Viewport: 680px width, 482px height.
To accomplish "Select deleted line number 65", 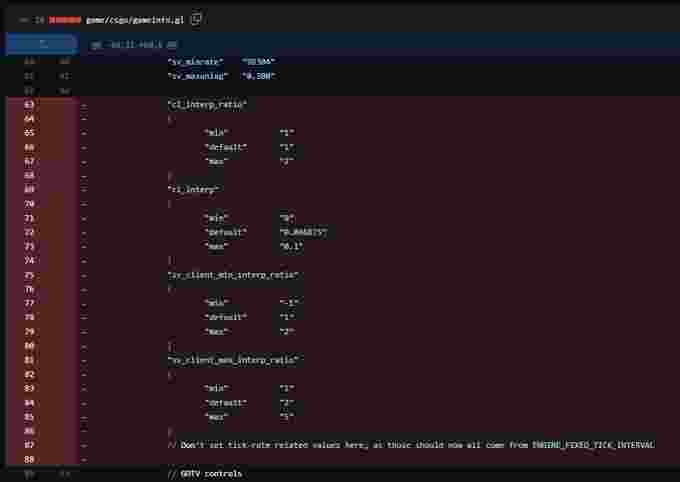I will pos(29,133).
